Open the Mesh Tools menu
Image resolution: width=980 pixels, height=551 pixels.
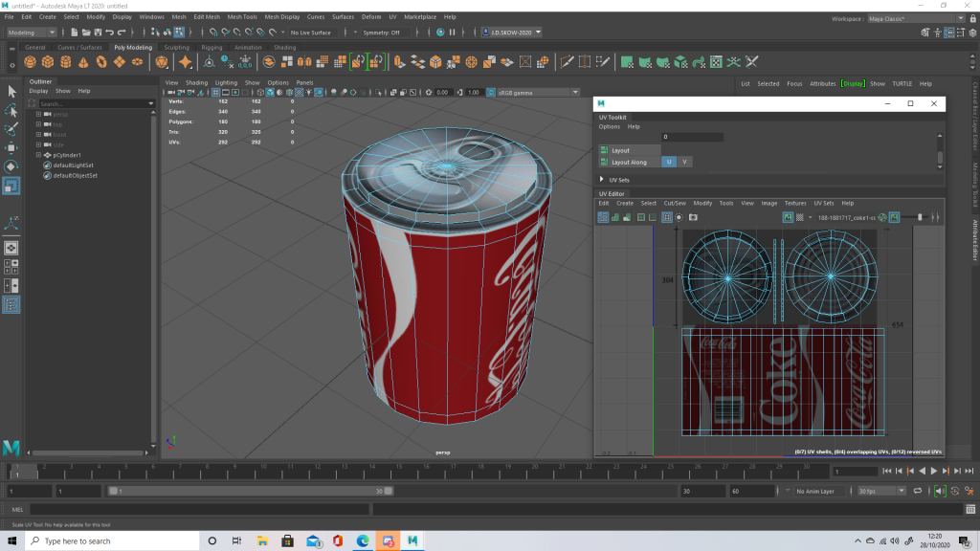tap(242, 17)
